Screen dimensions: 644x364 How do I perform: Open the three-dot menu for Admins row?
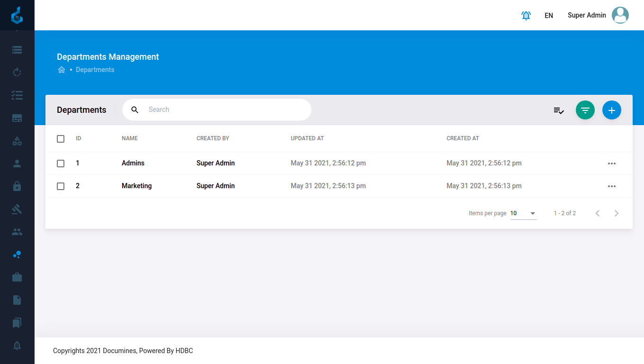611,164
